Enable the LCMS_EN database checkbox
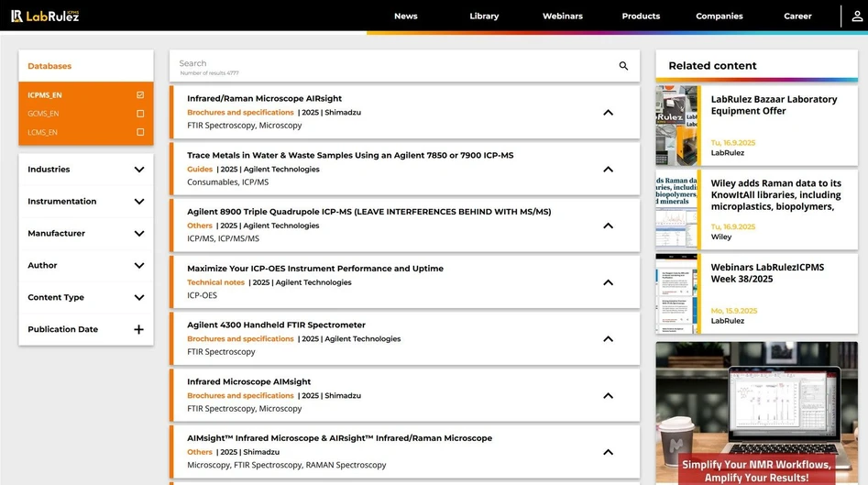 pos(140,132)
